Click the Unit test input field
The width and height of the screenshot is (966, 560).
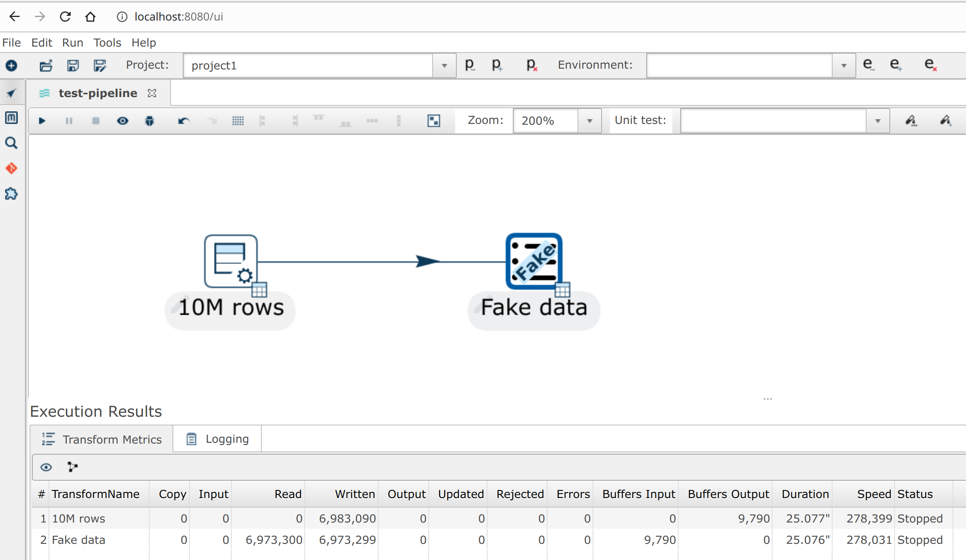click(773, 121)
